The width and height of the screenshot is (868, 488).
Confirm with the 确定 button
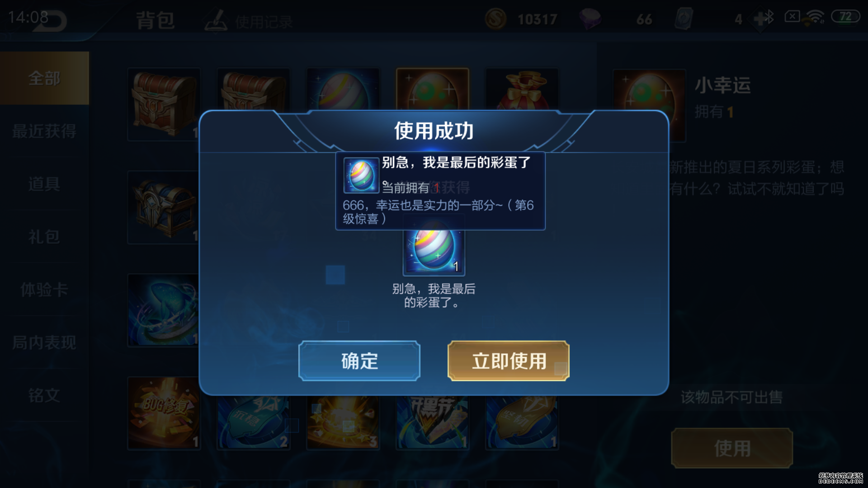[x=359, y=361]
